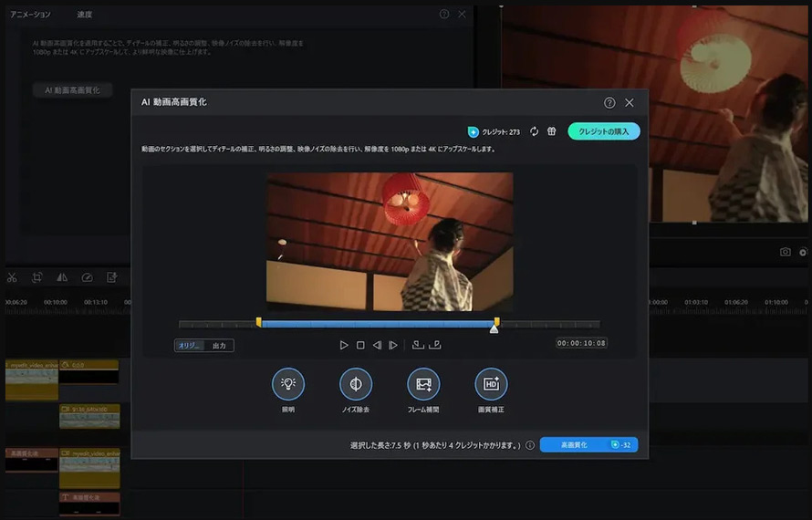
Task: Select the yellow end trim handle
Action: point(496,322)
